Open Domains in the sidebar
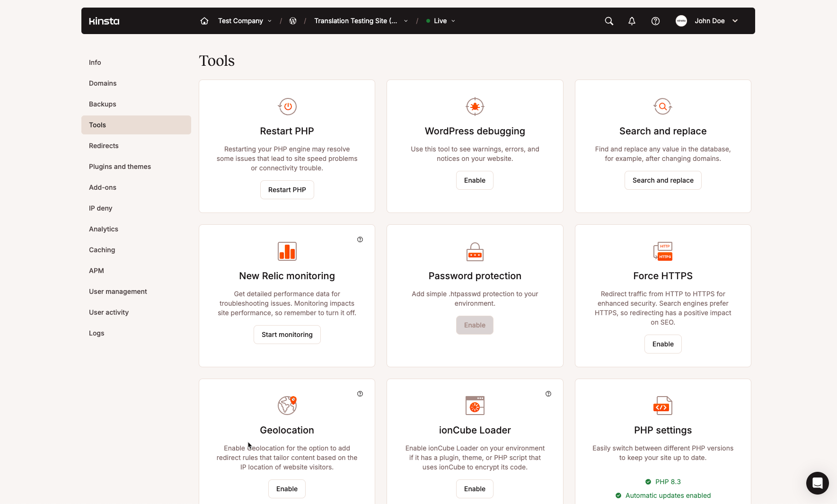The image size is (837, 504). tap(136, 83)
